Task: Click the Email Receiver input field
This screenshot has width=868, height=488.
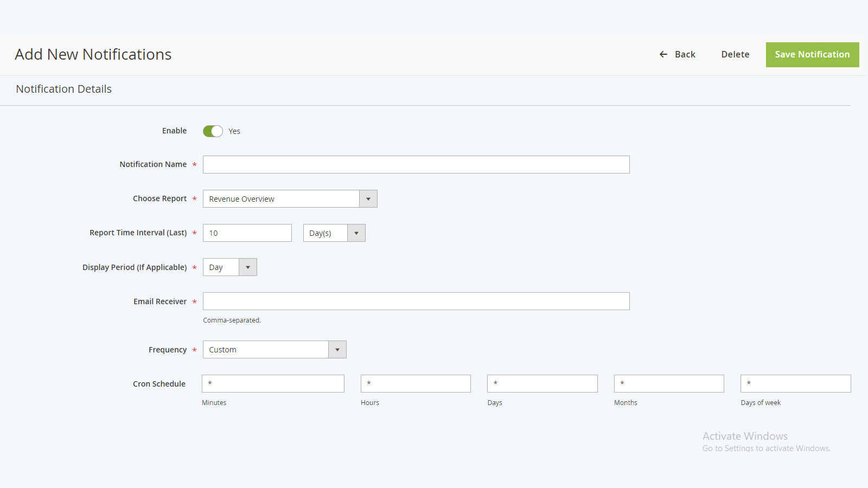Action: [416, 301]
